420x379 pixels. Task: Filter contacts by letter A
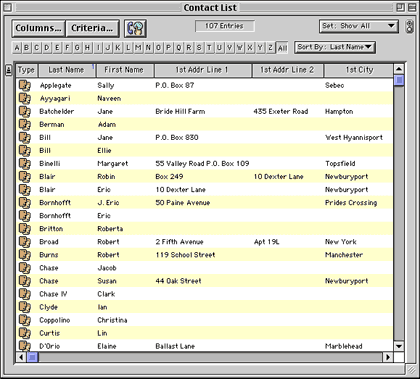click(x=17, y=48)
